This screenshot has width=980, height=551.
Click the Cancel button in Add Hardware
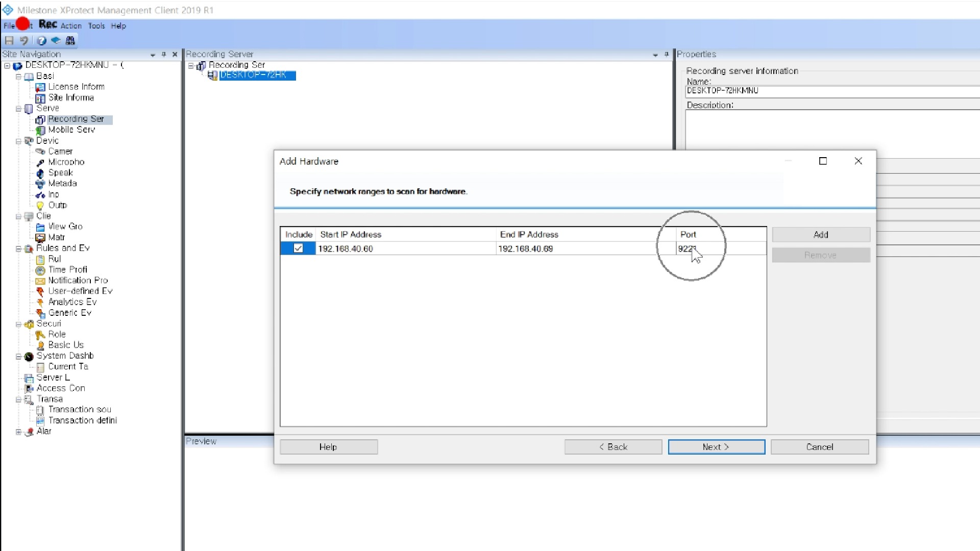pos(820,447)
